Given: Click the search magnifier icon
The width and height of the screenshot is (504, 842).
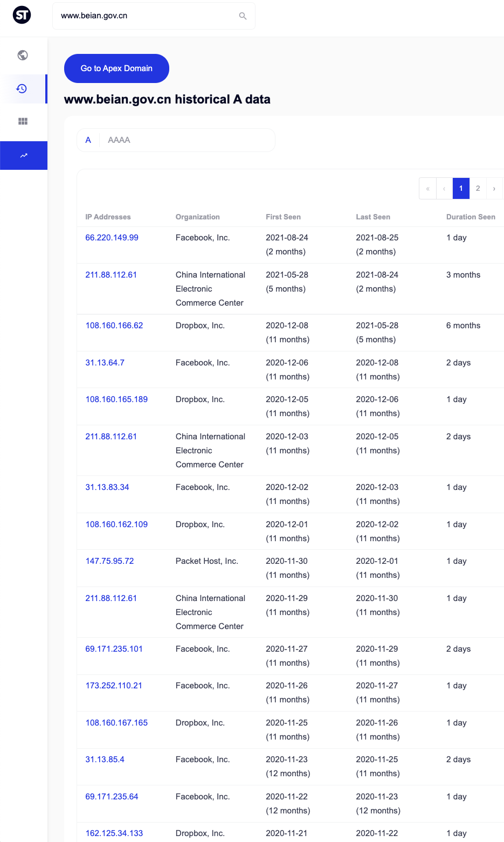Looking at the screenshot, I should click(243, 16).
